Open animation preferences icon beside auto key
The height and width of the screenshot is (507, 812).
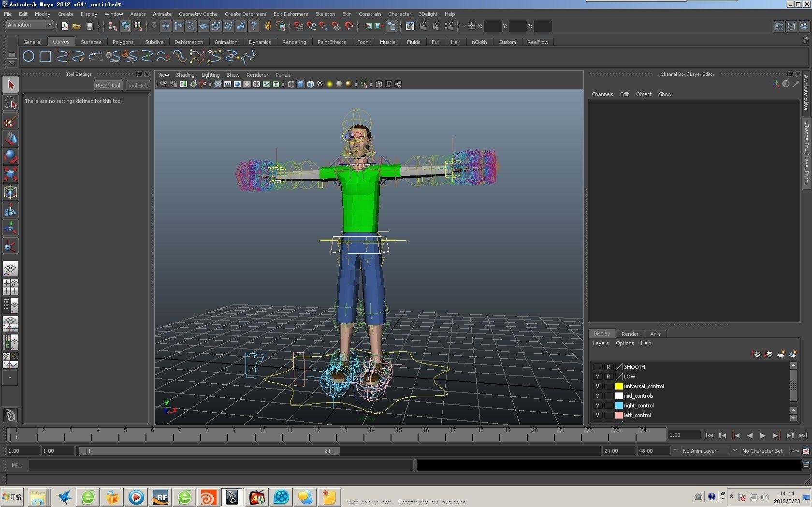pyautogui.click(x=806, y=451)
